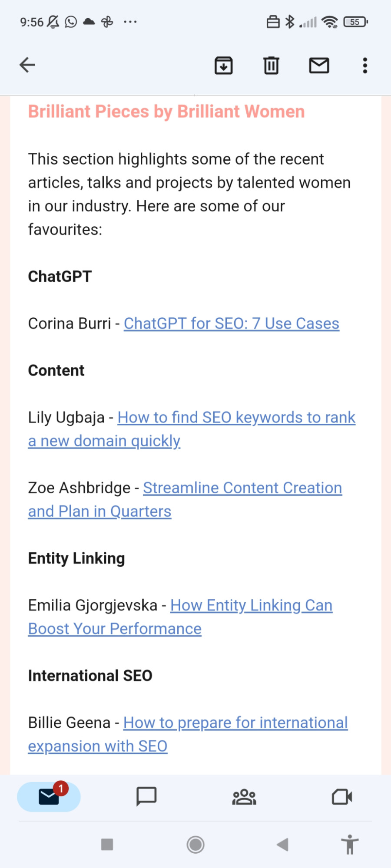
Task: Open Google Meet from the bottom bar
Action: click(x=342, y=796)
